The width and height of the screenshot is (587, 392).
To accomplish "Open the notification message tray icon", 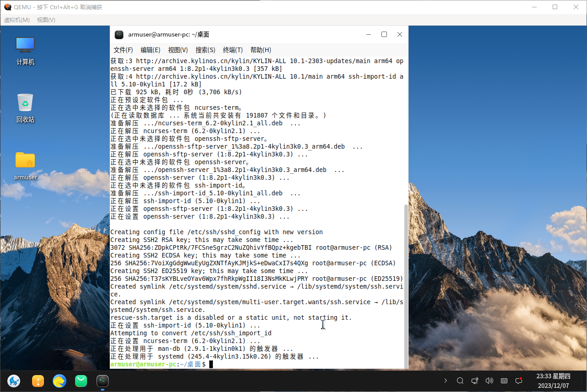I will [519, 381].
